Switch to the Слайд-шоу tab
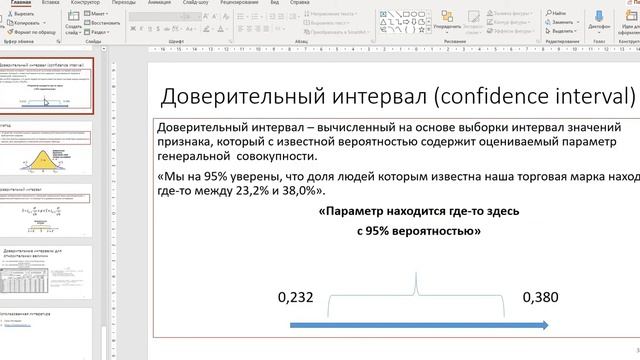The width and height of the screenshot is (640, 360). (x=196, y=2)
